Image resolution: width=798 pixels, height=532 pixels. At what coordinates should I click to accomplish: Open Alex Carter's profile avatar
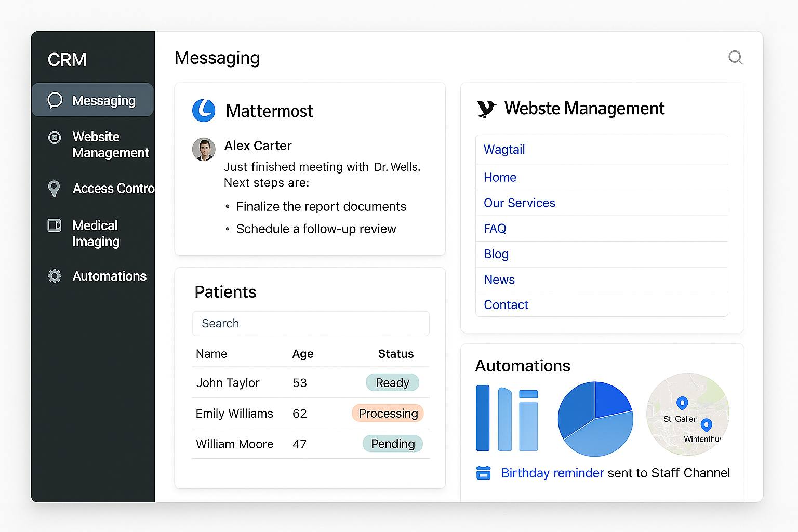click(x=204, y=150)
